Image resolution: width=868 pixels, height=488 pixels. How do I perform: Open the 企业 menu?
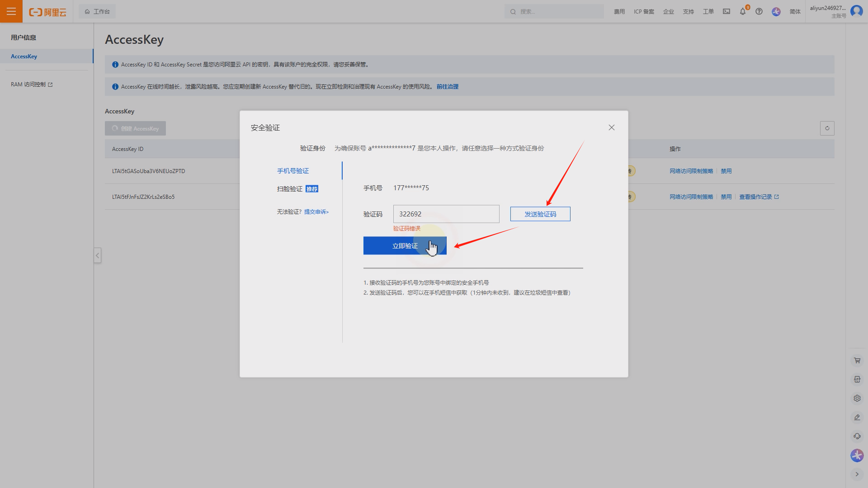tap(668, 12)
